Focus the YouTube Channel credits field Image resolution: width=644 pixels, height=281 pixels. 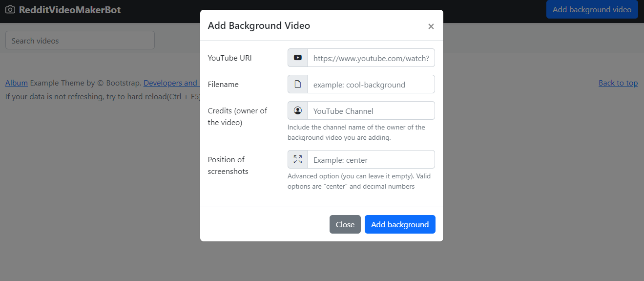(371, 110)
